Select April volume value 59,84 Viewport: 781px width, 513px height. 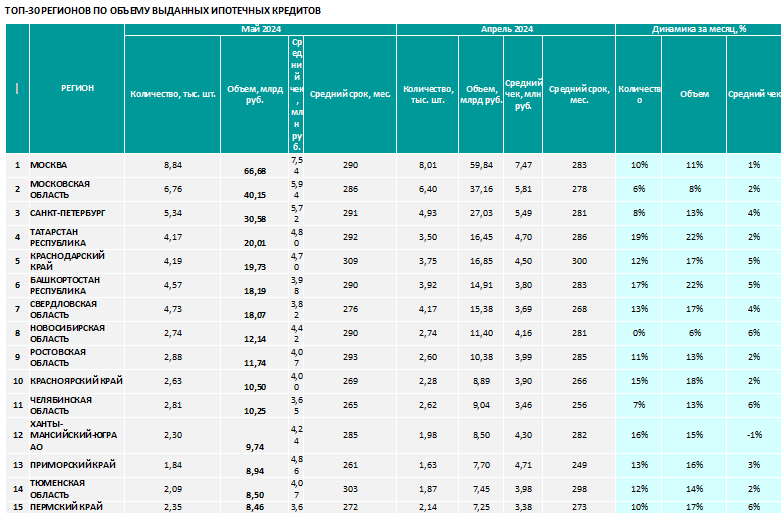[x=481, y=165]
